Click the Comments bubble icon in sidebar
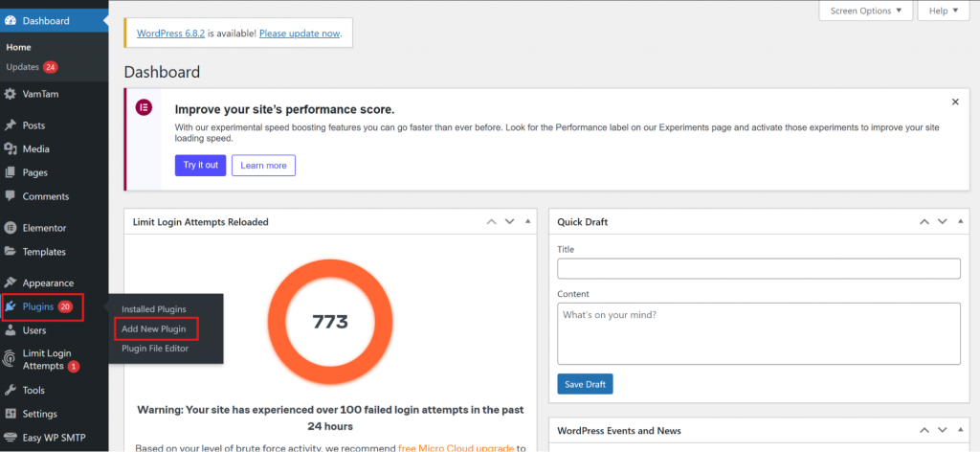The width and height of the screenshot is (980, 452). click(x=10, y=197)
